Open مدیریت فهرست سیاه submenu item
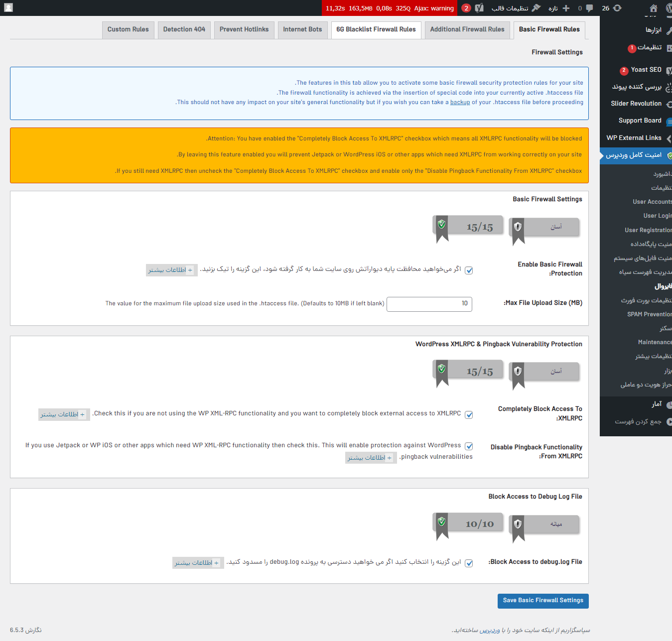This screenshot has height=641, width=672. tap(645, 272)
